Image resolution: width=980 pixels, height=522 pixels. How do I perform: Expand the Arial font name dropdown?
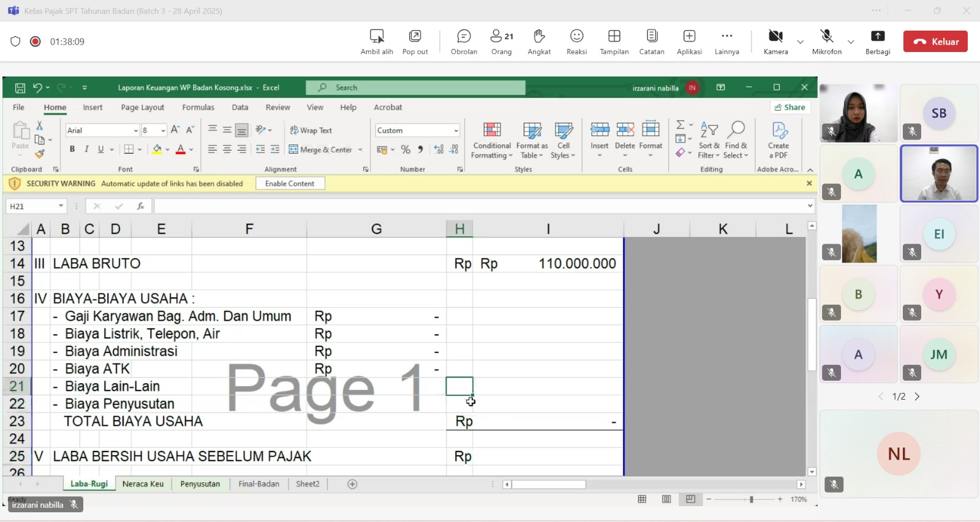click(135, 131)
